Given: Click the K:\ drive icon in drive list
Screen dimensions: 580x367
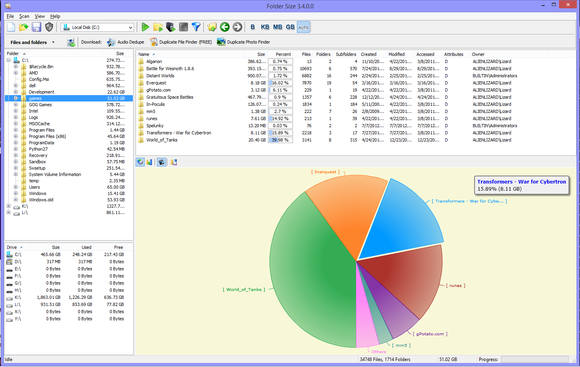Looking at the screenshot, I should pyautogui.click(x=10, y=297).
